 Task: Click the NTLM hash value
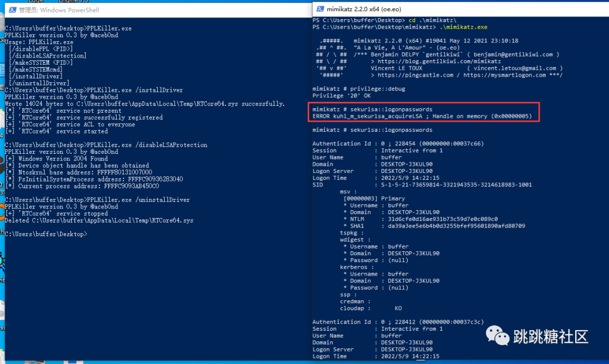coord(443,219)
